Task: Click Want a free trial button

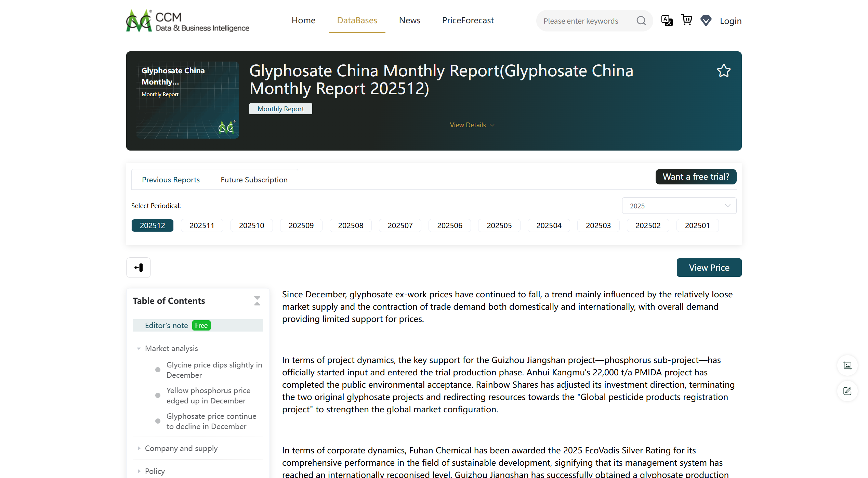Action: [x=696, y=177]
